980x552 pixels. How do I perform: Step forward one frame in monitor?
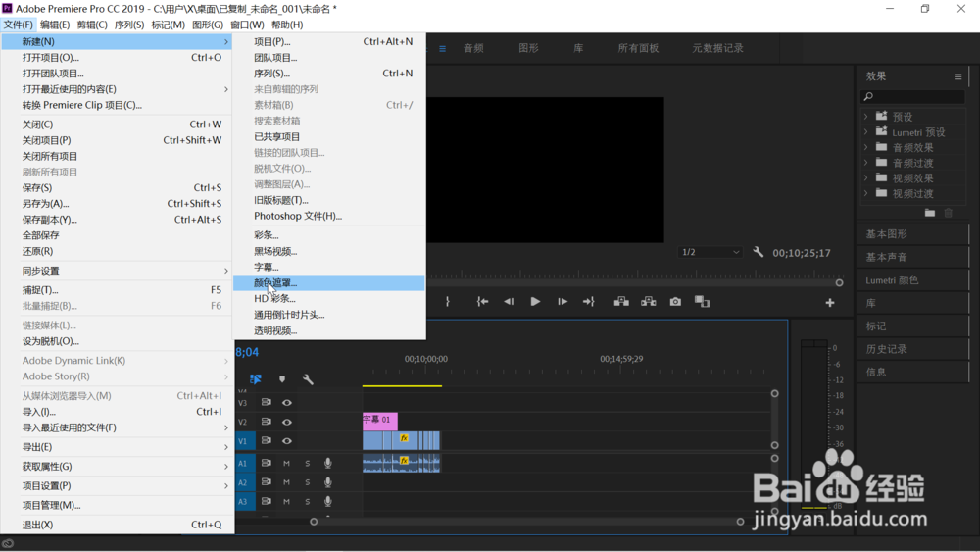[563, 302]
